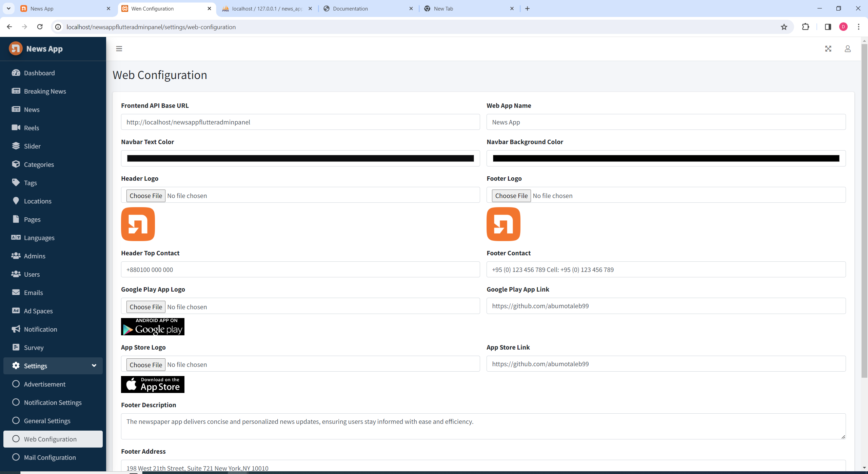This screenshot has width=868, height=474.
Task: Click the Footer Contact field
Action: point(666,270)
